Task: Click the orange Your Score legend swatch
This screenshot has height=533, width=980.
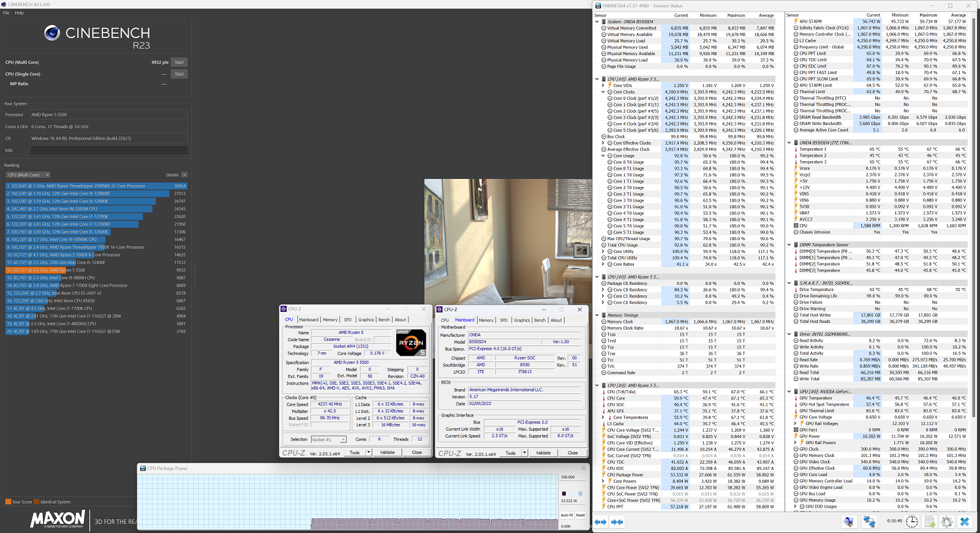Action: click(x=8, y=502)
